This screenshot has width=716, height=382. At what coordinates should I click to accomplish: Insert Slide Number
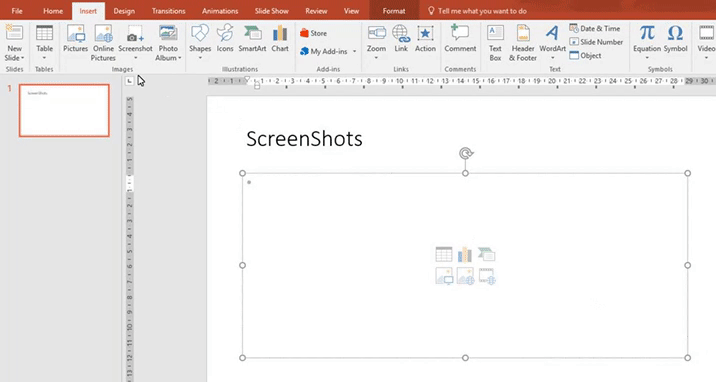[596, 42]
